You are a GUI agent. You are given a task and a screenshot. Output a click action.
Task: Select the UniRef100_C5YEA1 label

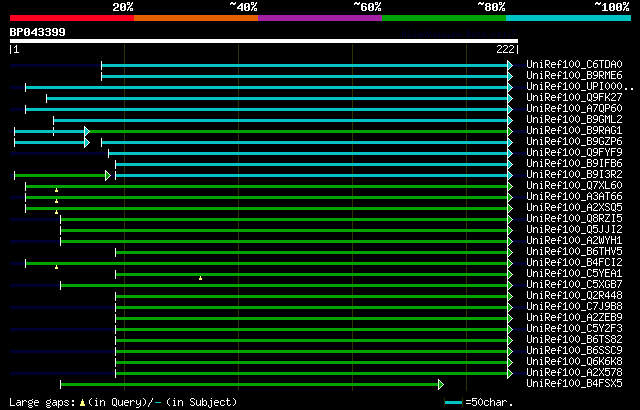coord(574,274)
